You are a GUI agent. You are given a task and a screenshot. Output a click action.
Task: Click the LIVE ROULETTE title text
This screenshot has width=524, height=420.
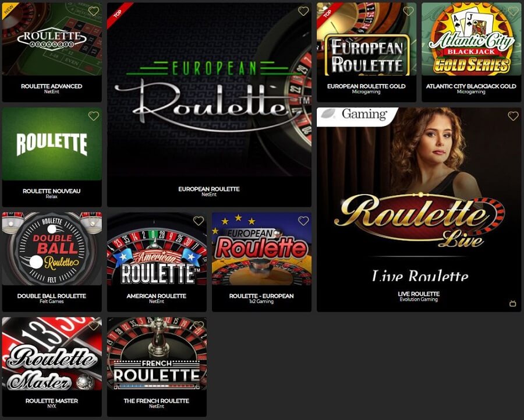click(419, 294)
